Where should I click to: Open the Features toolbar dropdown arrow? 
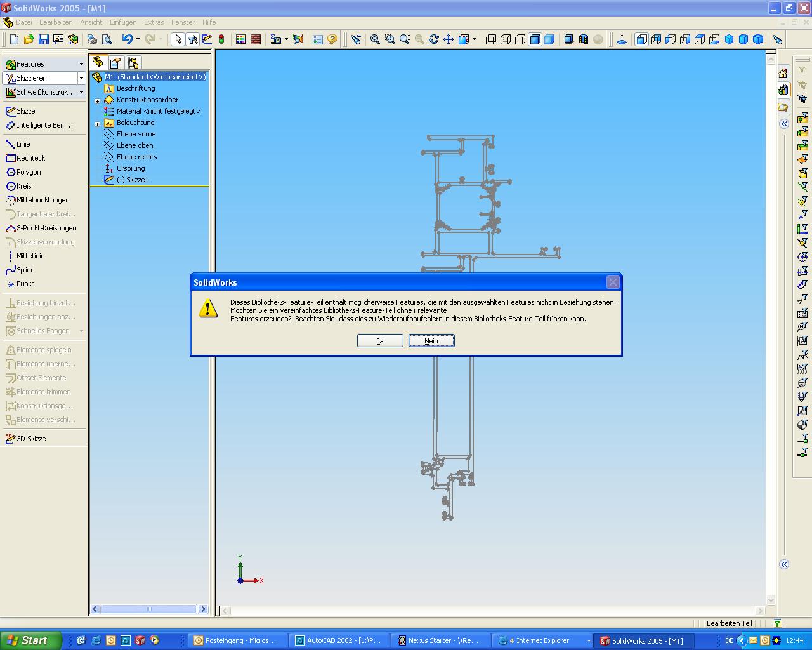(81, 64)
